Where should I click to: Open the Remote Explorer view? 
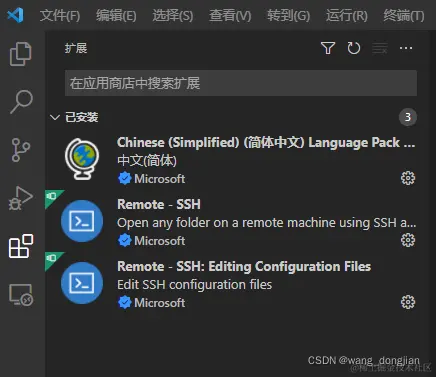point(21,295)
